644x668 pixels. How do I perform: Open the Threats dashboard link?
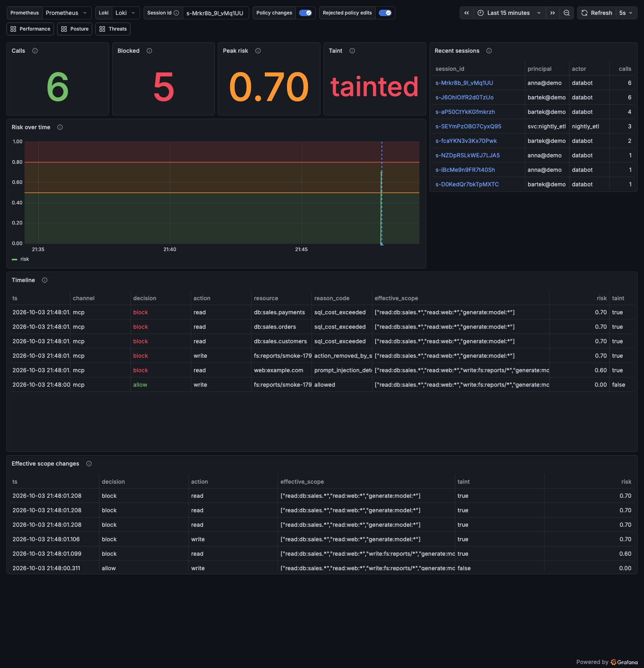[113, 29]
